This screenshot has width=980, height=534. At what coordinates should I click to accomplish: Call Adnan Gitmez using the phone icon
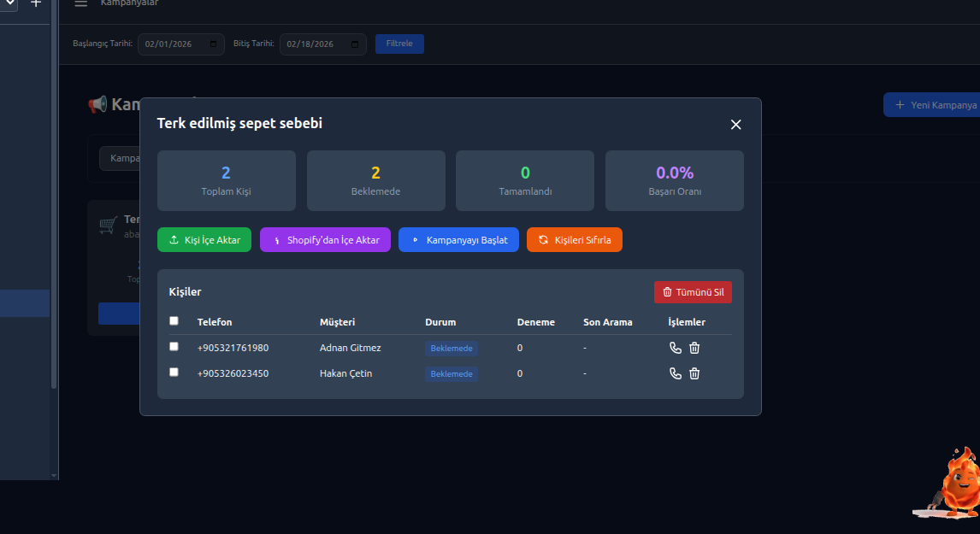tap(675, 348)
